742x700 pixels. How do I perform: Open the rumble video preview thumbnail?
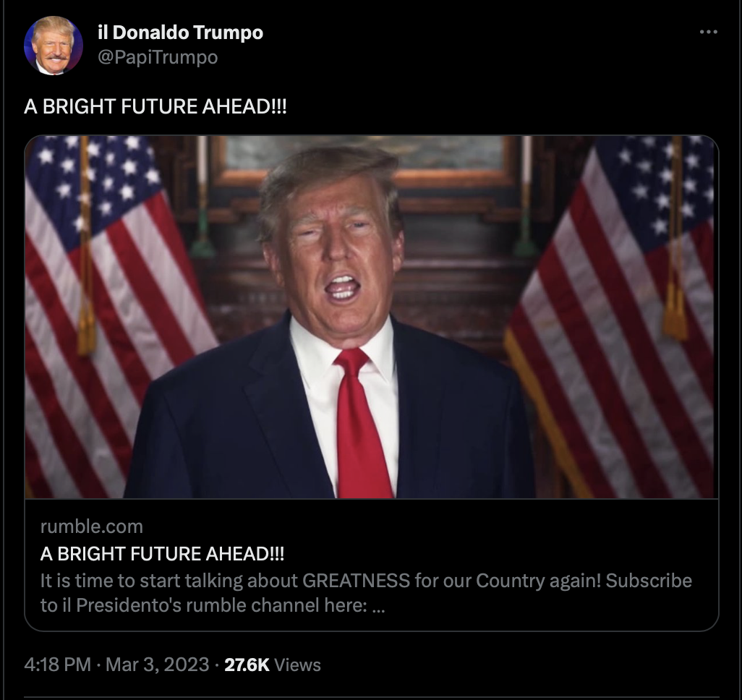(x=372, y=317)
